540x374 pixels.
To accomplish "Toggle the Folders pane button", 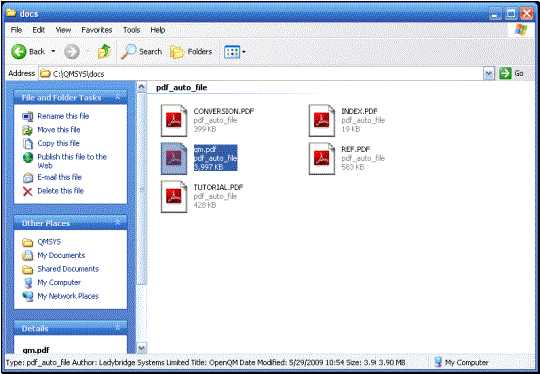I will (x=191, y=52).
